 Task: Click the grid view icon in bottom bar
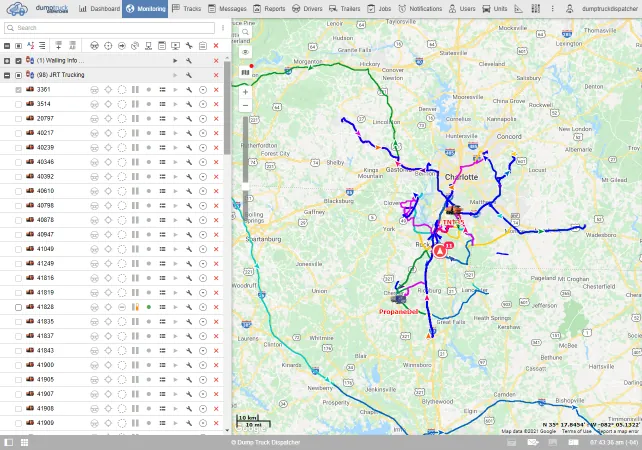pyautogui.click(x=25, y=443)
